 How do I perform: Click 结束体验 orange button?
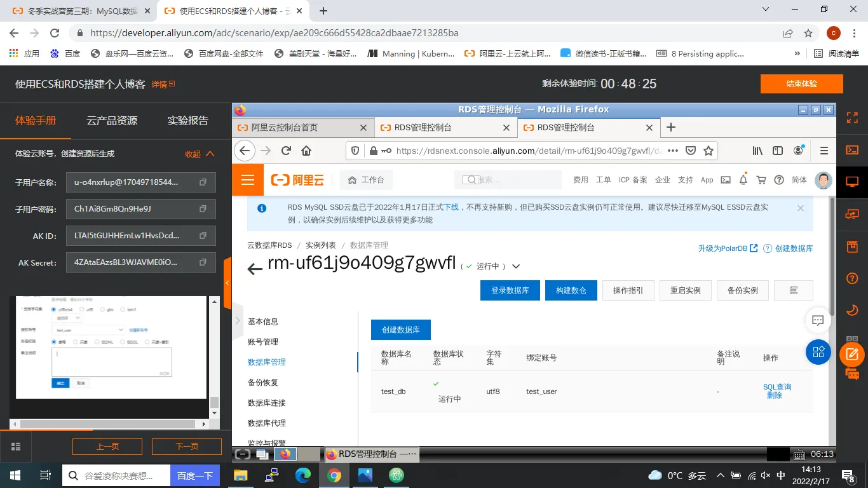(x=801, y=84)
